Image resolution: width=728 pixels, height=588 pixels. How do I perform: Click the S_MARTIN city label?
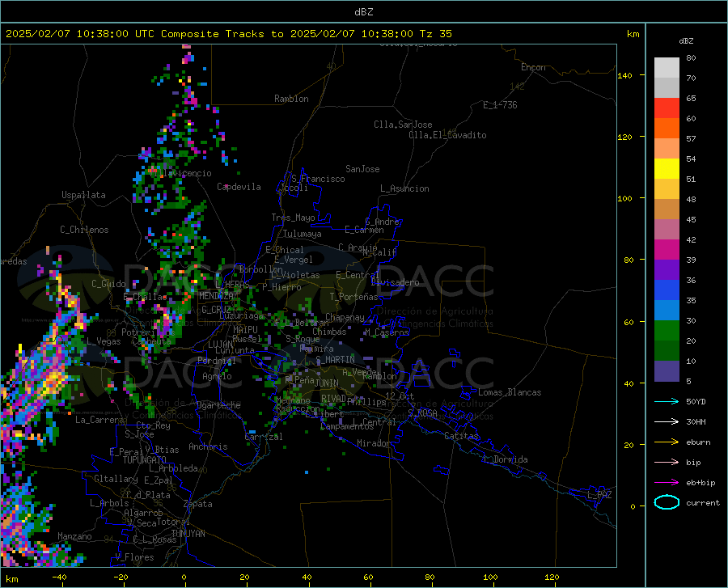(x=335, y=360)
